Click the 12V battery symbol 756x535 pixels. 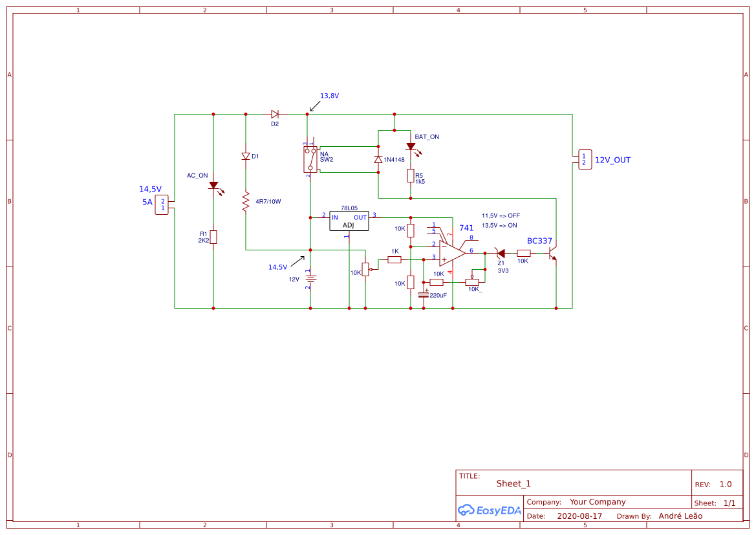[x=310, y=278]
